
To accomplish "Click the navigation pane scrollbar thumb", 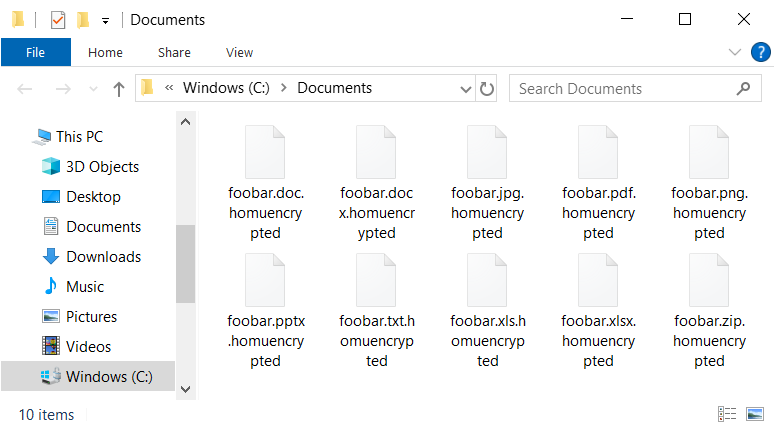I will [185, 263].
